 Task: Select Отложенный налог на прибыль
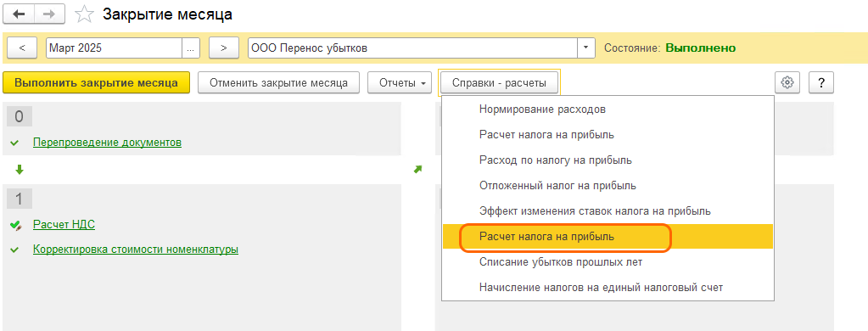(608, 185)
